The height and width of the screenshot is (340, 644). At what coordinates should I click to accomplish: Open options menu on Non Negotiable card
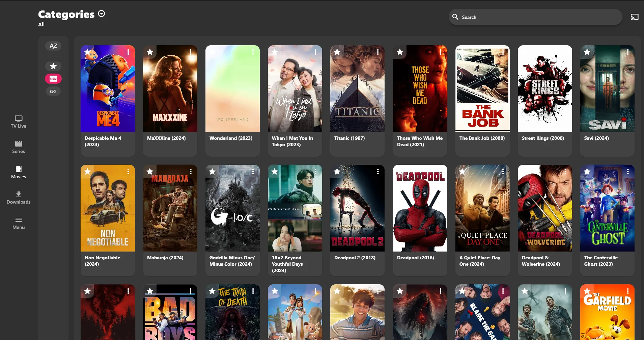point(128,172)
